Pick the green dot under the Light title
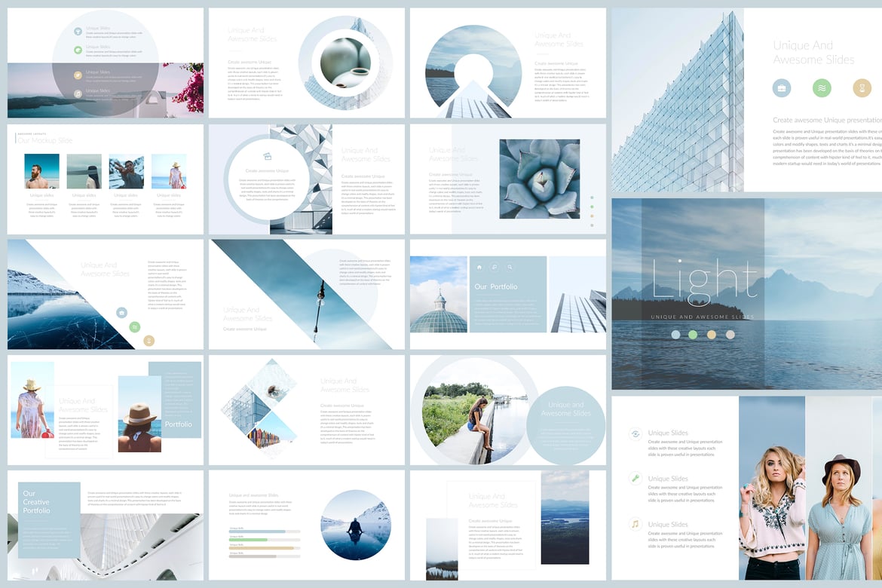The width and height of the screenshot is (882, 588). tap(693, 334)
